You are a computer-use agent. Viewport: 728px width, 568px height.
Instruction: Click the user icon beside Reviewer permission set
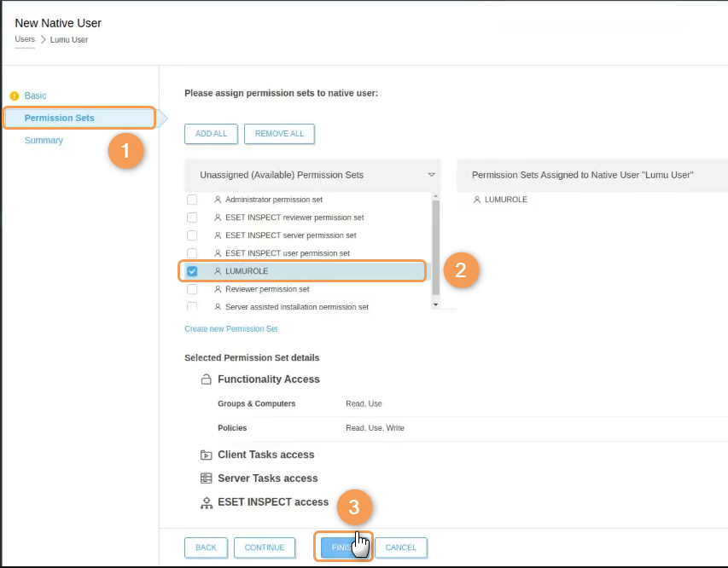tap(218, 289)
